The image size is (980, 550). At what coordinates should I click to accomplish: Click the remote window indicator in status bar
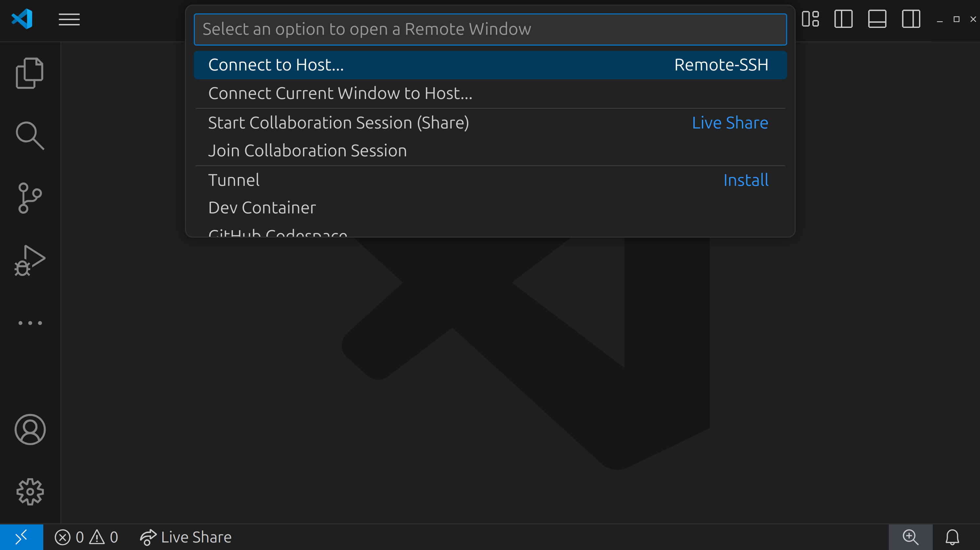pyautogui.click(x=21, y=537)
